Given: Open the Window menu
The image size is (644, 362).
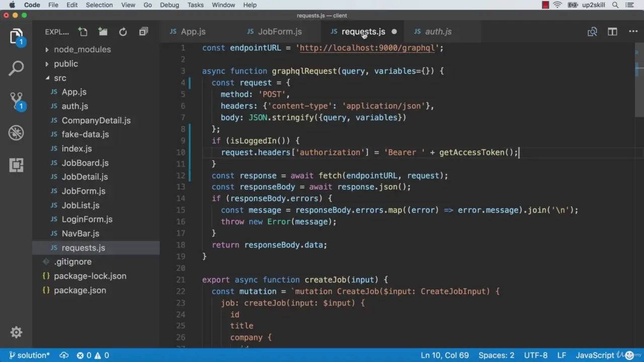Looking at the screenshot, I should pos(223,5).
